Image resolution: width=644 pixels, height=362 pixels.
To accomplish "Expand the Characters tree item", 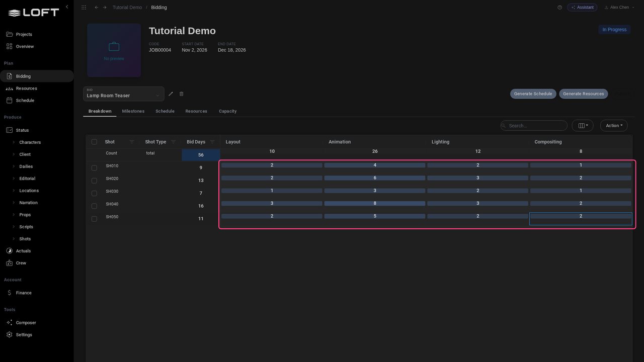I will coord(14,142).
